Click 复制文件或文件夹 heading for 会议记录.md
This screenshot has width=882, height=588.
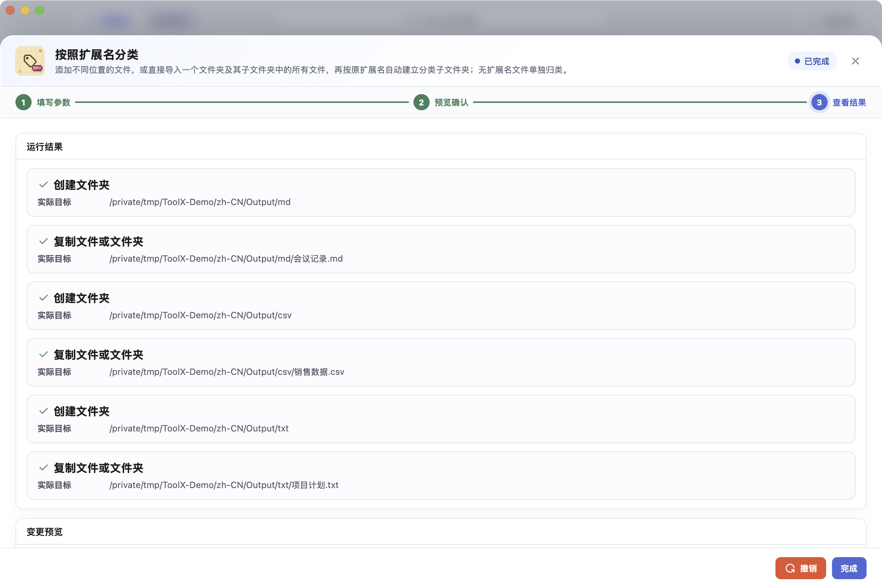coord(98,241)
